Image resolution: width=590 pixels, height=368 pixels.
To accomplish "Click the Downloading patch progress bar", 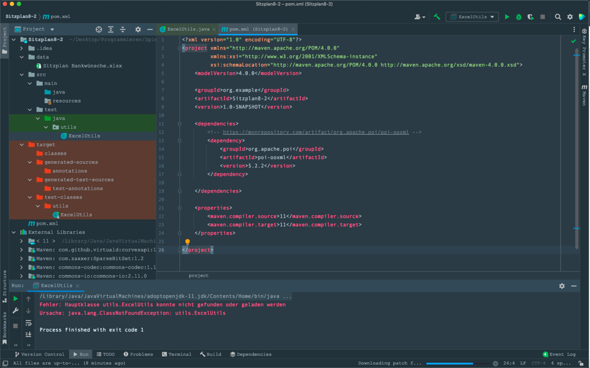I will [x=450, y=363].
